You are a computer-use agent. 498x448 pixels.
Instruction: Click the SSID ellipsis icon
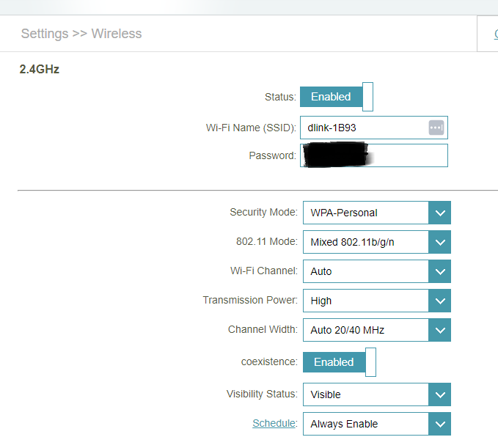[x=436, y=128]
